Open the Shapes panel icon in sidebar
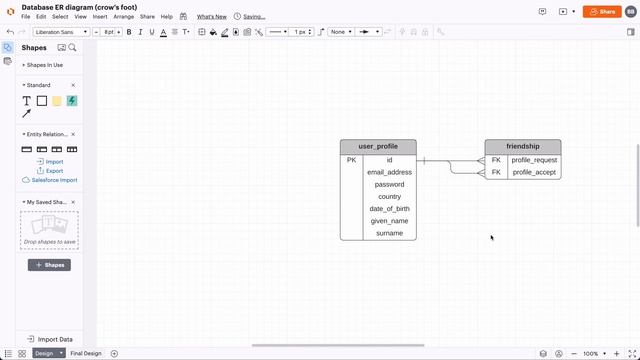640x360 pixels. [x=7, y=48]
